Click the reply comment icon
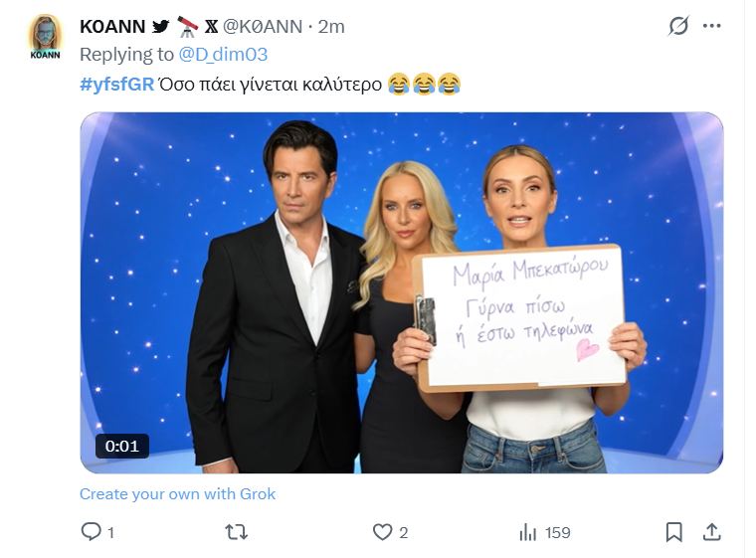 pyautogui.click(x=92, y=533)
